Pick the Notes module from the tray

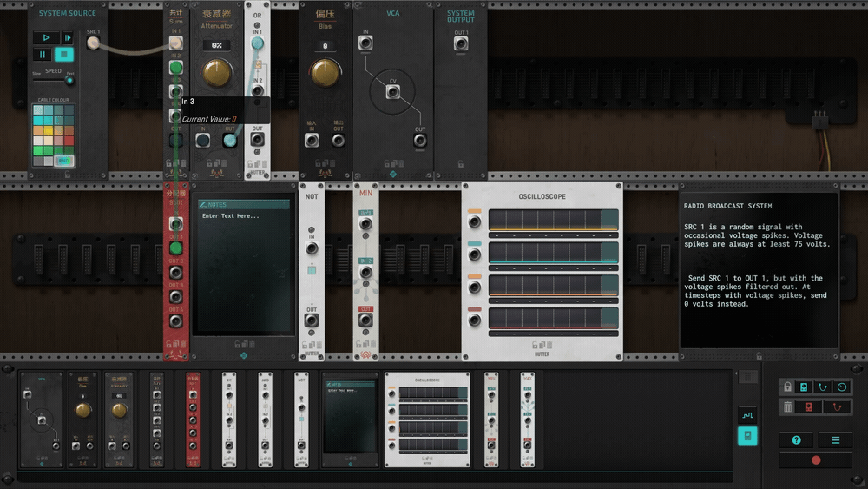click(x=350, y=420)
